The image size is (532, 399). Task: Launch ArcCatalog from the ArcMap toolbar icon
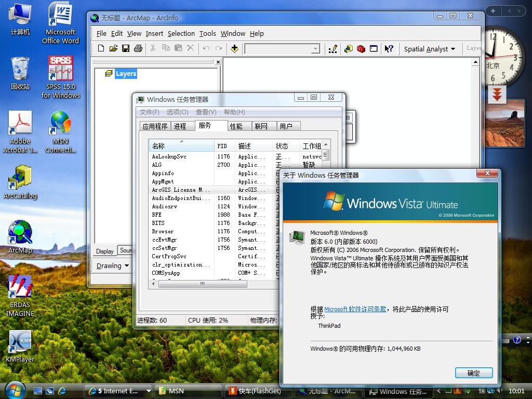click(x=349, y=49)
